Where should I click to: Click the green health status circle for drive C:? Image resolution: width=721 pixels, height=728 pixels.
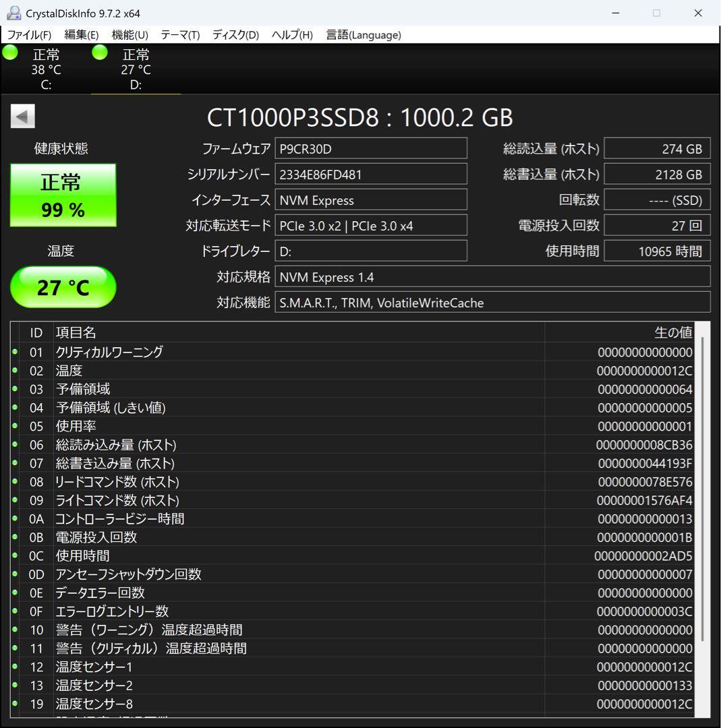[9, 52]
